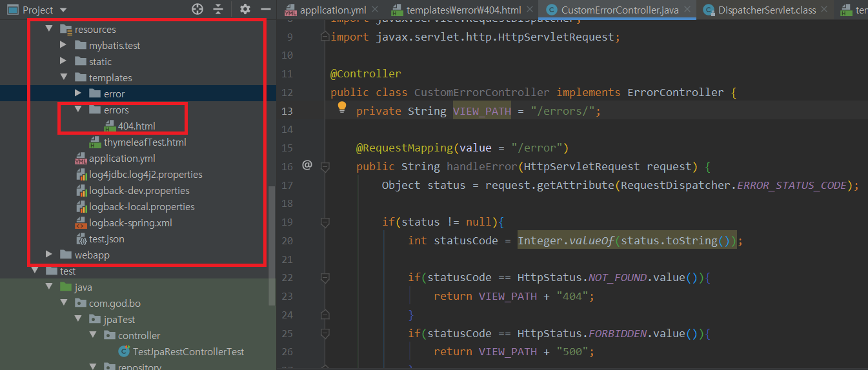Click the test.json file icon
Image resolution: width=868 pixels, height=370 pixels.
pos(81,239)
